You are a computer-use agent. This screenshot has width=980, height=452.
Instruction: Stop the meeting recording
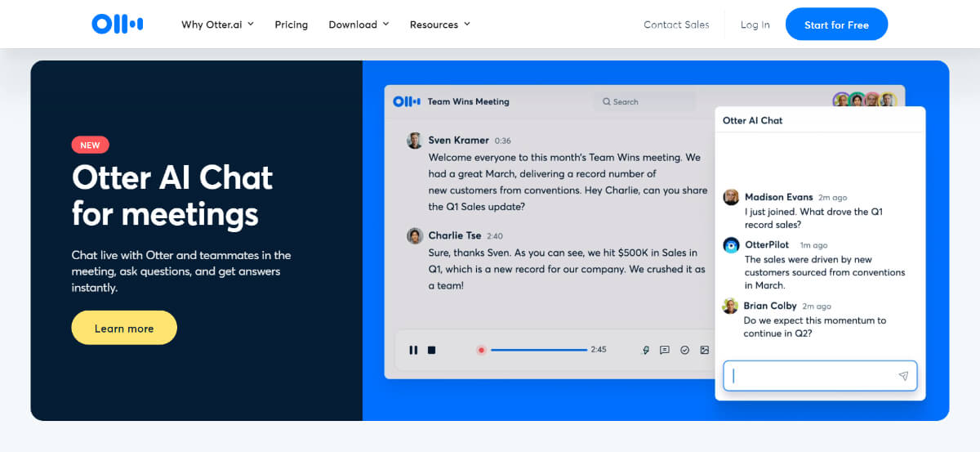[x=432, y=350]
